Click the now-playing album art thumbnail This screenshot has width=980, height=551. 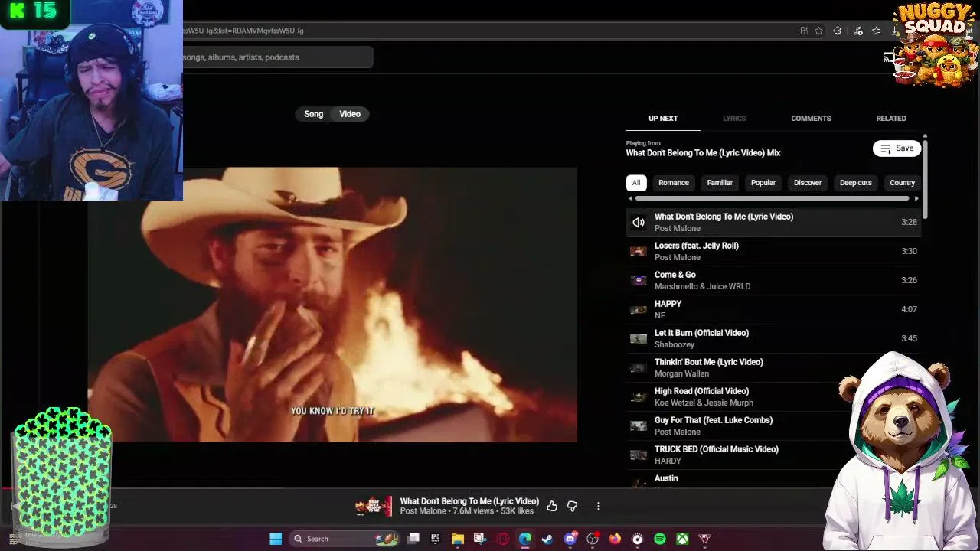click(374, 506)
